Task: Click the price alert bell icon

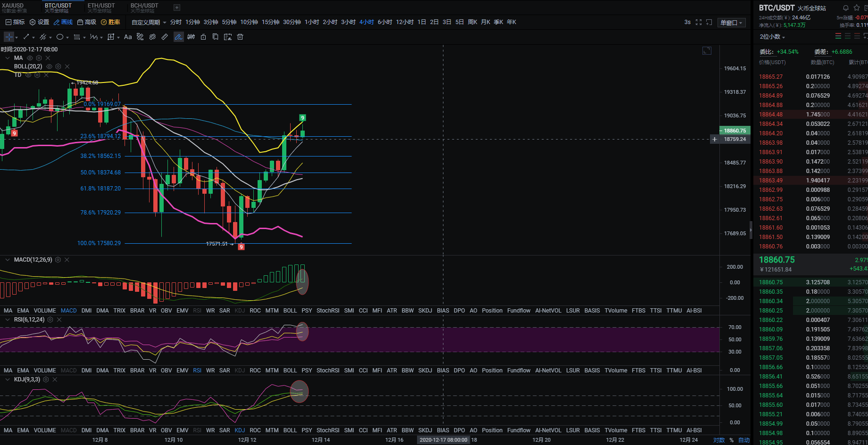Action: (x=846, y=8)
